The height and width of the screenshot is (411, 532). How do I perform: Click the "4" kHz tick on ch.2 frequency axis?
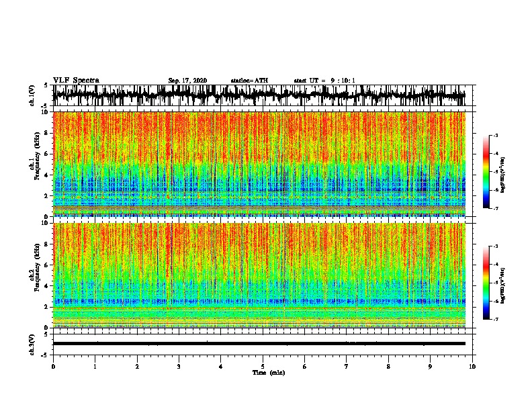click(x=47, y=286)
